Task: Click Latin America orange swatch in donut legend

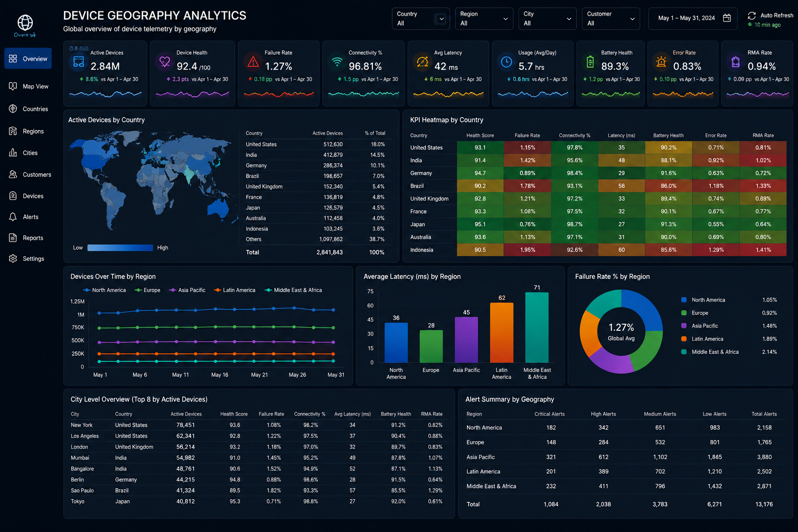Action: tap(684, 339)
